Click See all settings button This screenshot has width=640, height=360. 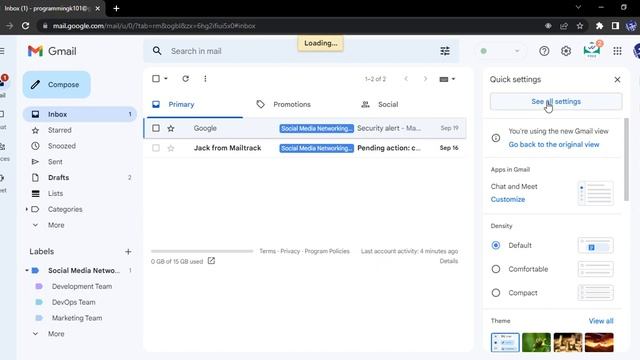556,102
